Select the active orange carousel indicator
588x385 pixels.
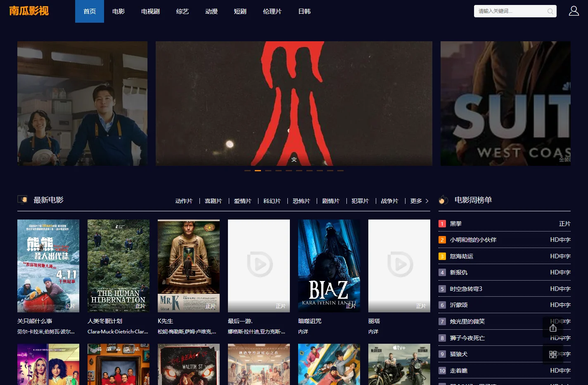[x=258, y=170]
